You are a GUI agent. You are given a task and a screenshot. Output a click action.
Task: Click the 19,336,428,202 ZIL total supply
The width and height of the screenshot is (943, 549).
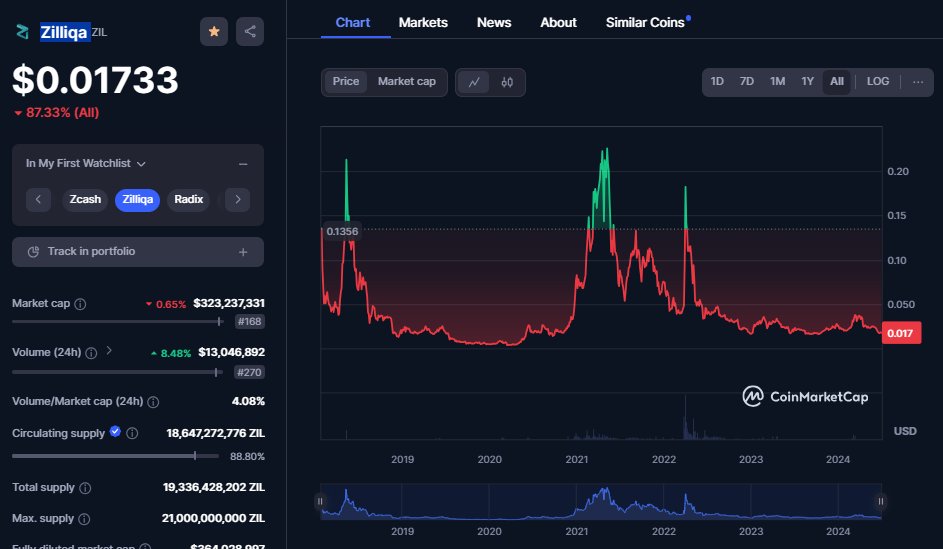tap(213, 487)
